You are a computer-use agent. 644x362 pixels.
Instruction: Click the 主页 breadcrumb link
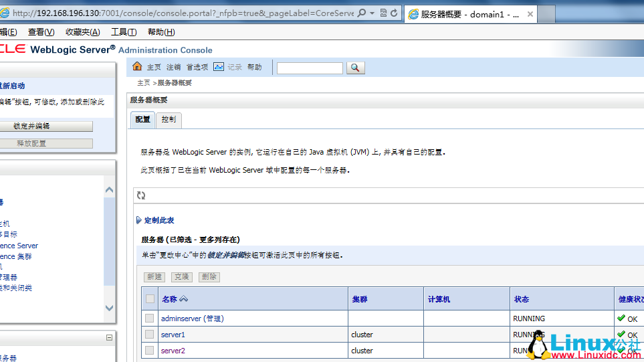pyautogui.click(x=144, y=83)
